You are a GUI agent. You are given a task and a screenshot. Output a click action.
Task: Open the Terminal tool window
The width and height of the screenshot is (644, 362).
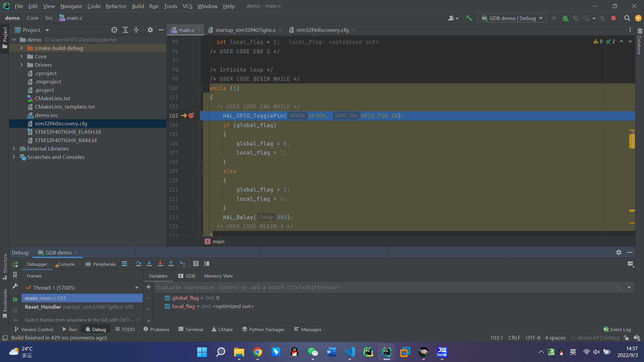[191, 329]
